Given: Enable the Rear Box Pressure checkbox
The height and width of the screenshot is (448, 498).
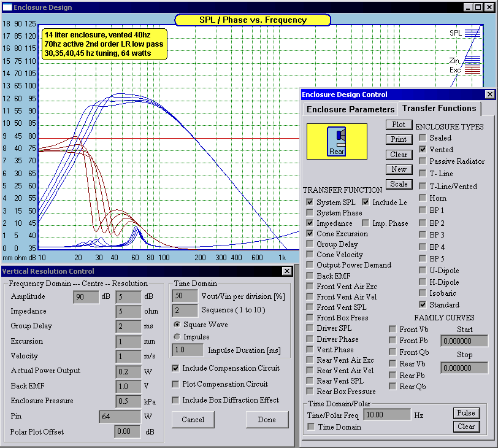Looking at the screenshot, I should pyautogui.click(x=310, y=392).
